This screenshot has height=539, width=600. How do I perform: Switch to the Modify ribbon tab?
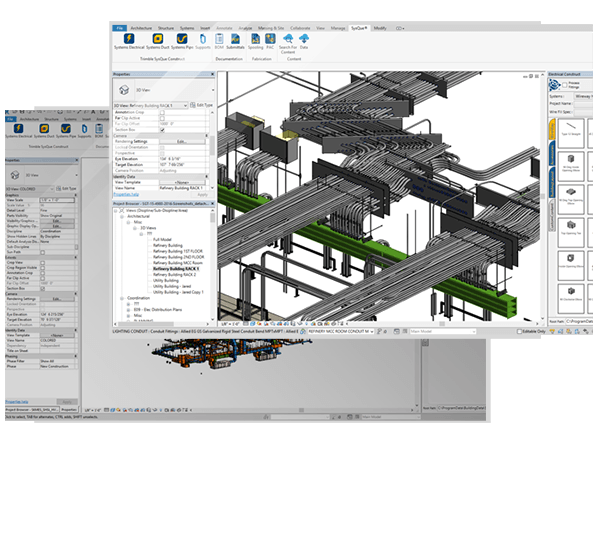380,28
